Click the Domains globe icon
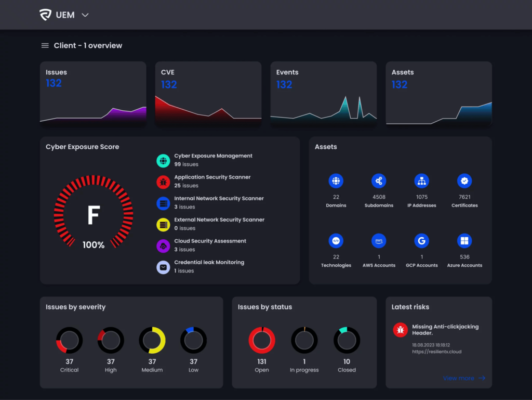The image size is (532, 400). pos(336,181)
